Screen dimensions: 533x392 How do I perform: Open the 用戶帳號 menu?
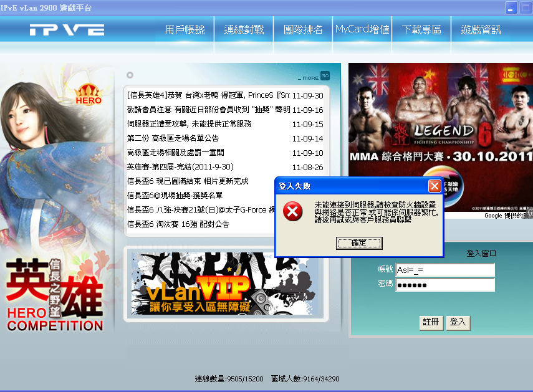tap(185, 29)
